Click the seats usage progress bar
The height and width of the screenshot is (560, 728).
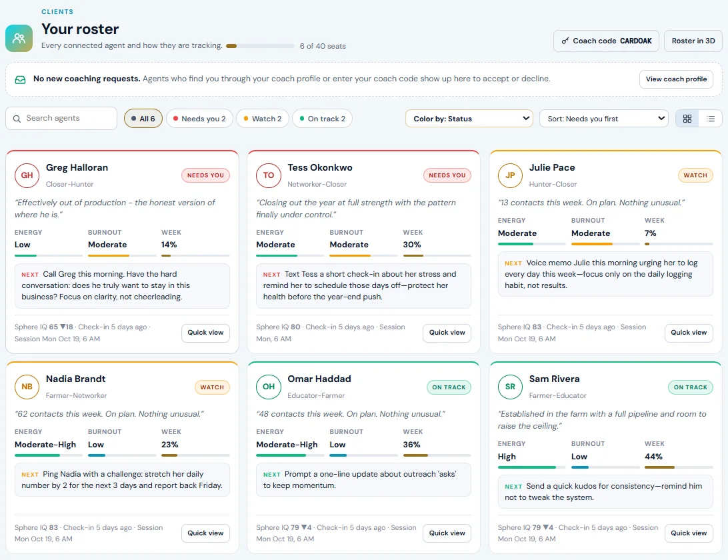(x=260, y=46)
